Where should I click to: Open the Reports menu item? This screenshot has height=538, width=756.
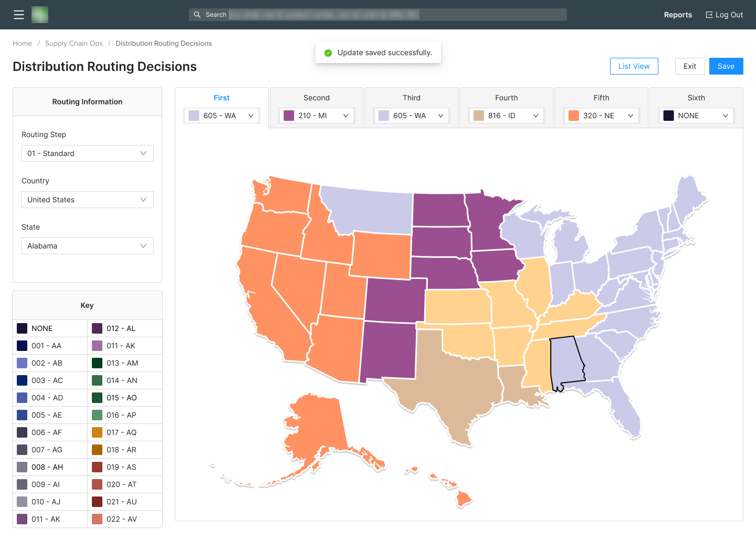pos(678,15)
